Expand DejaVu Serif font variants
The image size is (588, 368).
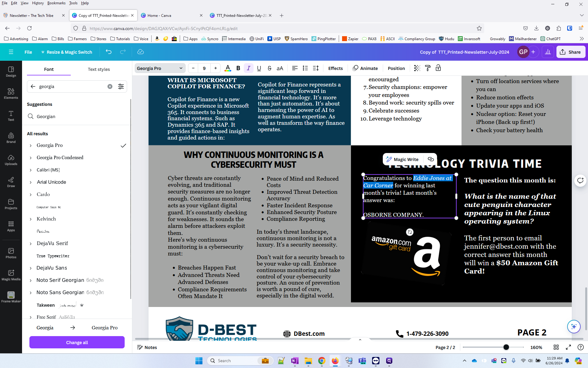[31, 244]
